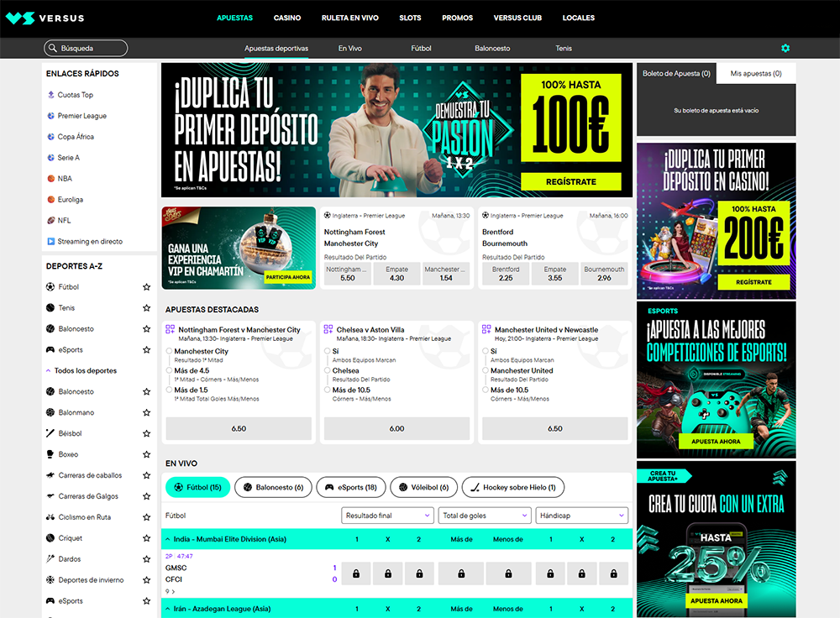
Task: Open the SLOTS menu
Action: point(410,18)
